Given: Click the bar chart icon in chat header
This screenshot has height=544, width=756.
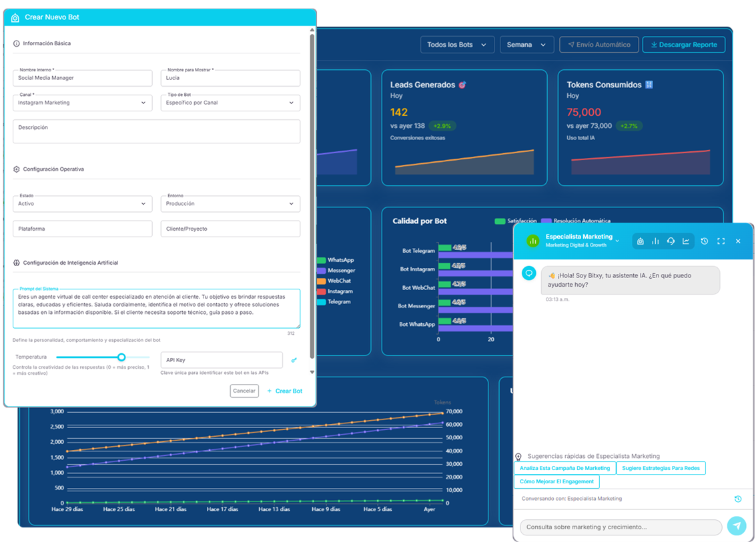Looking at the screenshot, I should click(x=655, y=241).
